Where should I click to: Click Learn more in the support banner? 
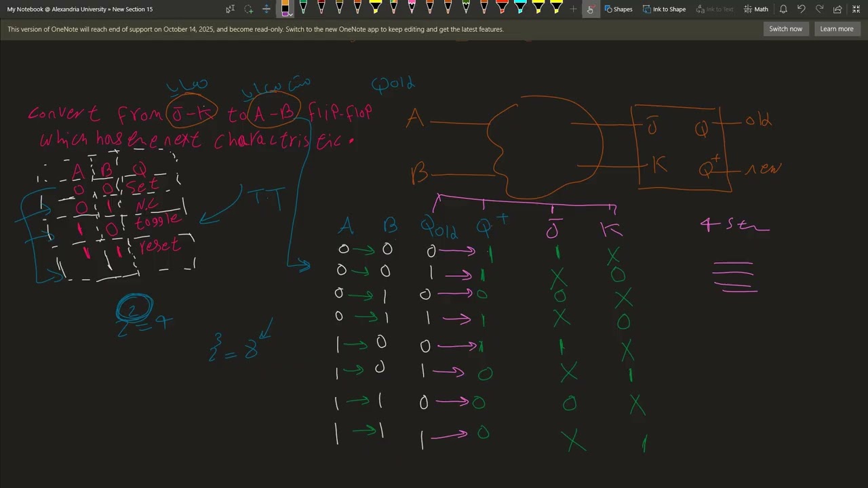pos(837,29)
